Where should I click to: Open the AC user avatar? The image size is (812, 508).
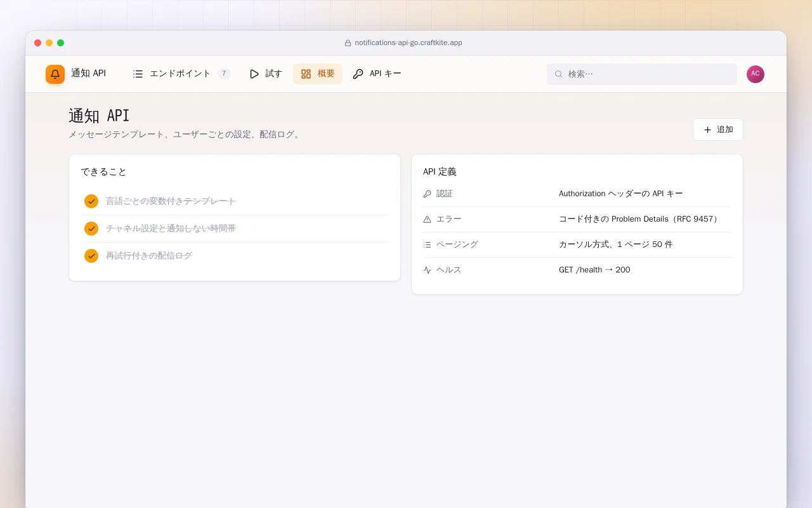pyautogui.click(x=756, y=74)
